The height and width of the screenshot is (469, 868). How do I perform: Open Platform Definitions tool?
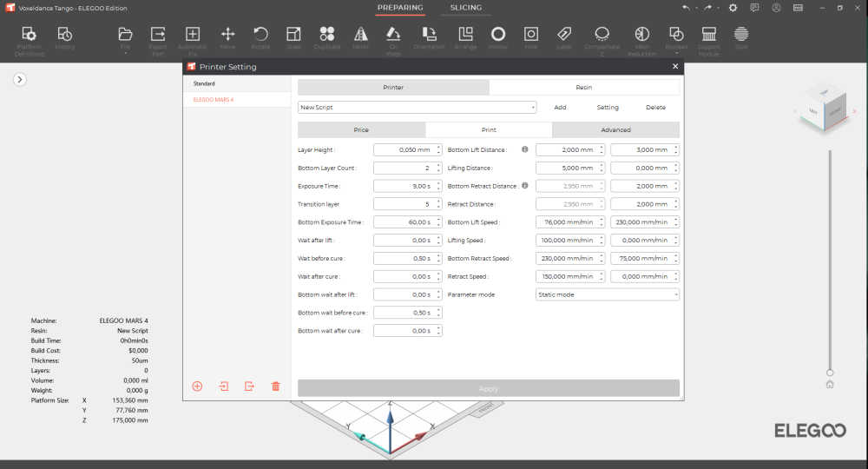pyautogui.click(x=30, y=41)
